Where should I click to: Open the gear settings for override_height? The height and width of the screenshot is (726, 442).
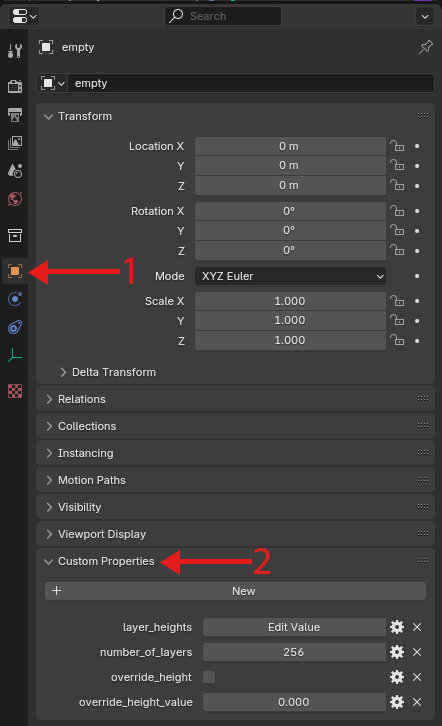tap(397, 677)
